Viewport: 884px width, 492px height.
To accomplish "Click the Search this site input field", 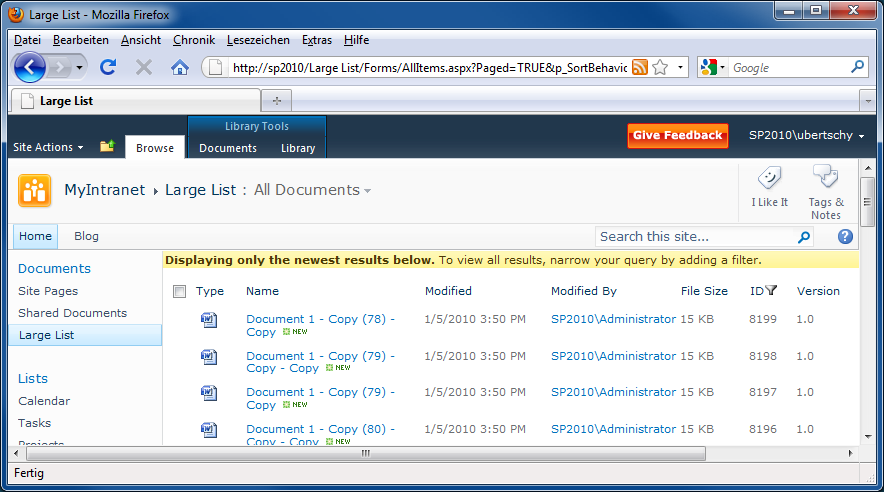I will 695,237.
